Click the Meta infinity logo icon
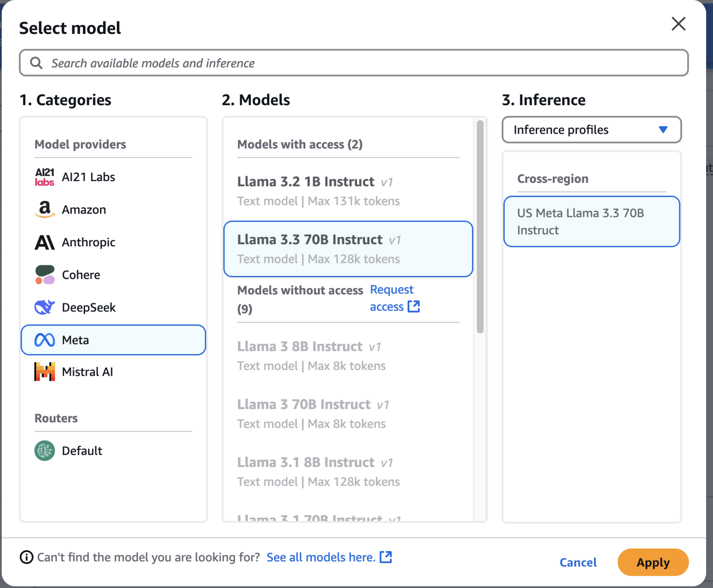Image resolution: width=713 pixels, height=588 pixels. [x=44, y=340]
